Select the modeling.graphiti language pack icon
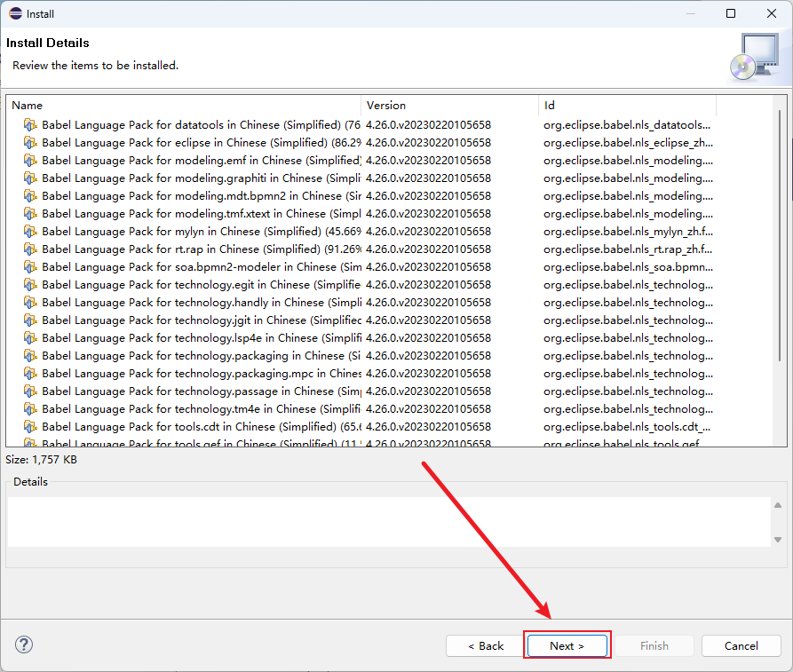 click(x=30, y=178)
